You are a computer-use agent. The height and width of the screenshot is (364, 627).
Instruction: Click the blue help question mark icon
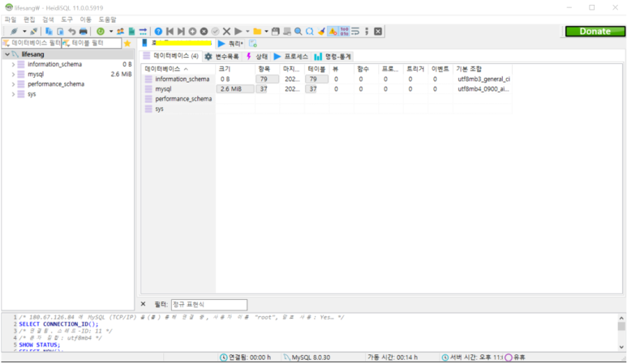coord(158,31)
